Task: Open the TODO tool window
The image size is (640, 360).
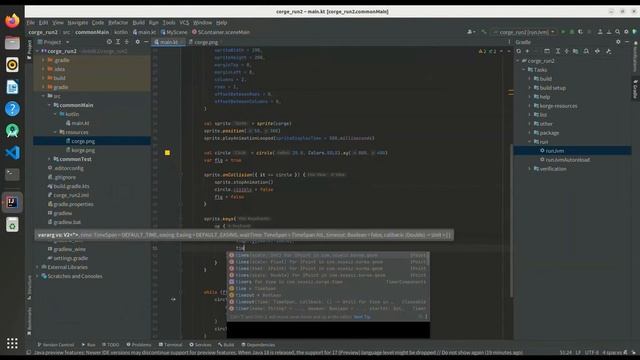Action: (x=111, y=344)
